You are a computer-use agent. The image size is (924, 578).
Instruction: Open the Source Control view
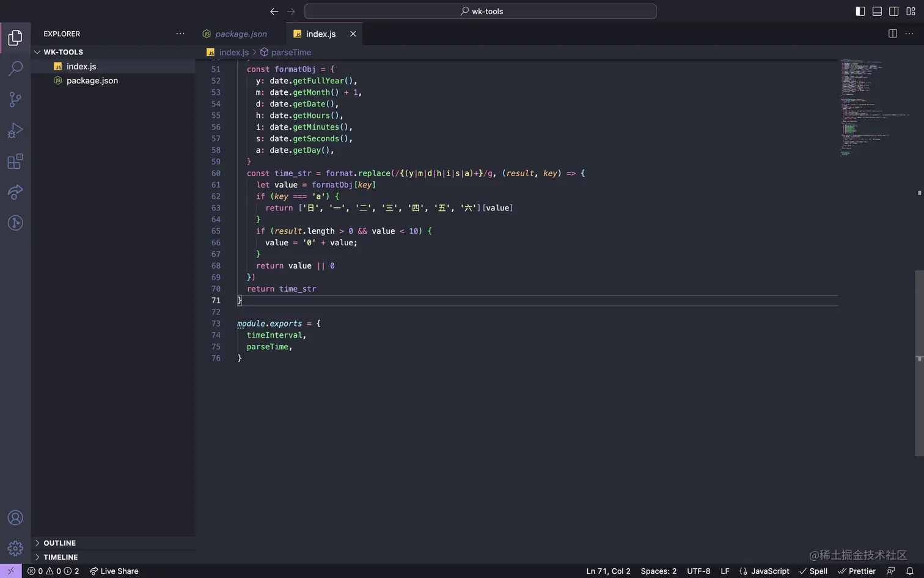point(15,100)
